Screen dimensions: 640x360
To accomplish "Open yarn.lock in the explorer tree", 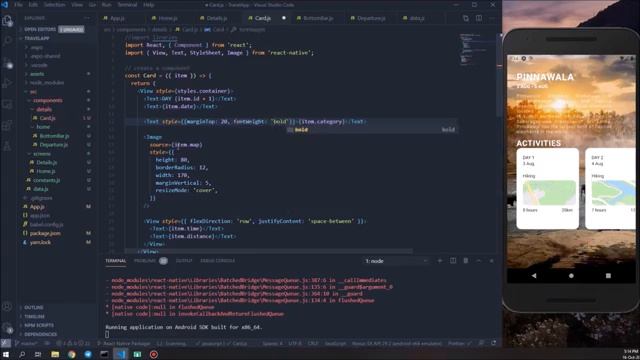I will [x=40, y=242].
